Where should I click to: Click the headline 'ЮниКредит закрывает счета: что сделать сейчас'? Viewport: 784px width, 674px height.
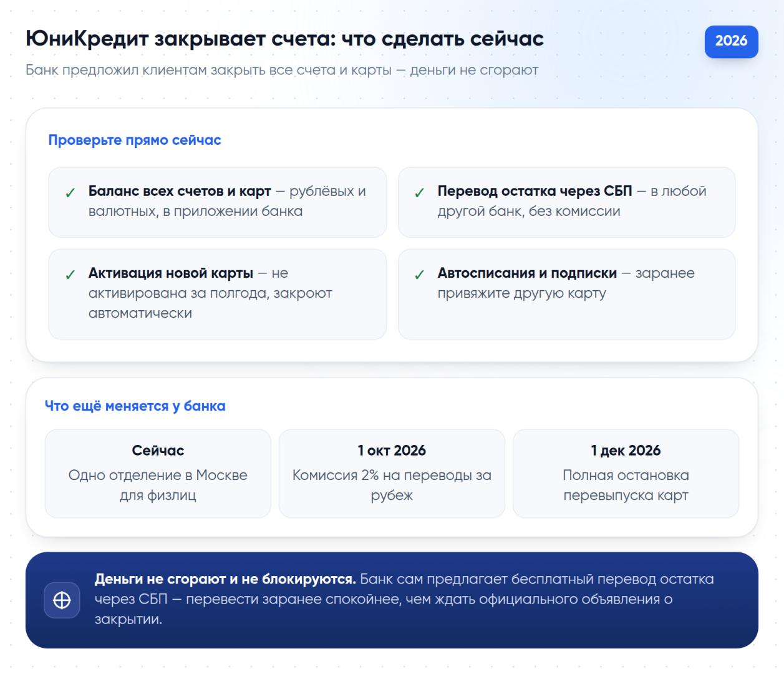tap(285, 39)
